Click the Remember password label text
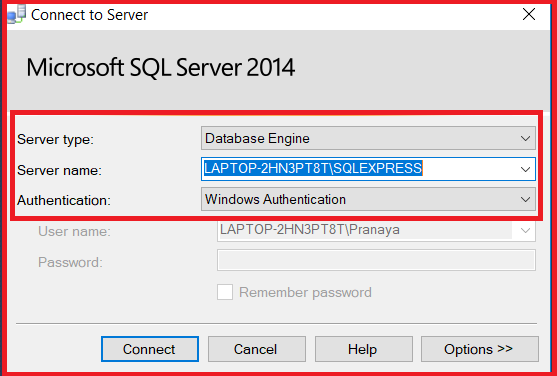557x376 pixels. tap(305, 292)
